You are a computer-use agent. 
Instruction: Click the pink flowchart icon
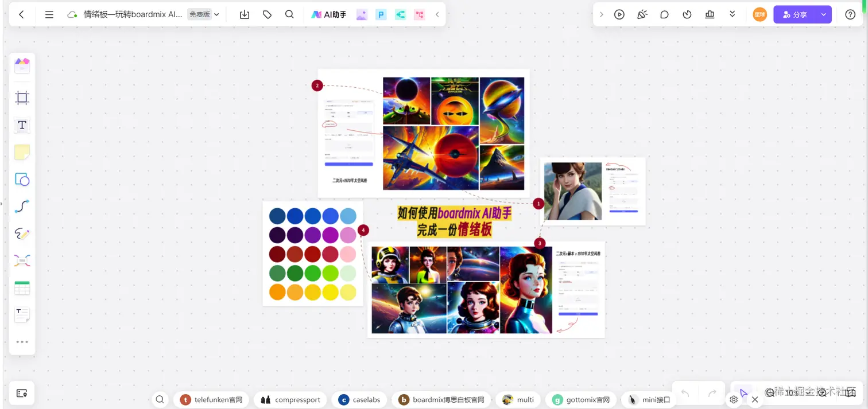(x=420, y=15)
